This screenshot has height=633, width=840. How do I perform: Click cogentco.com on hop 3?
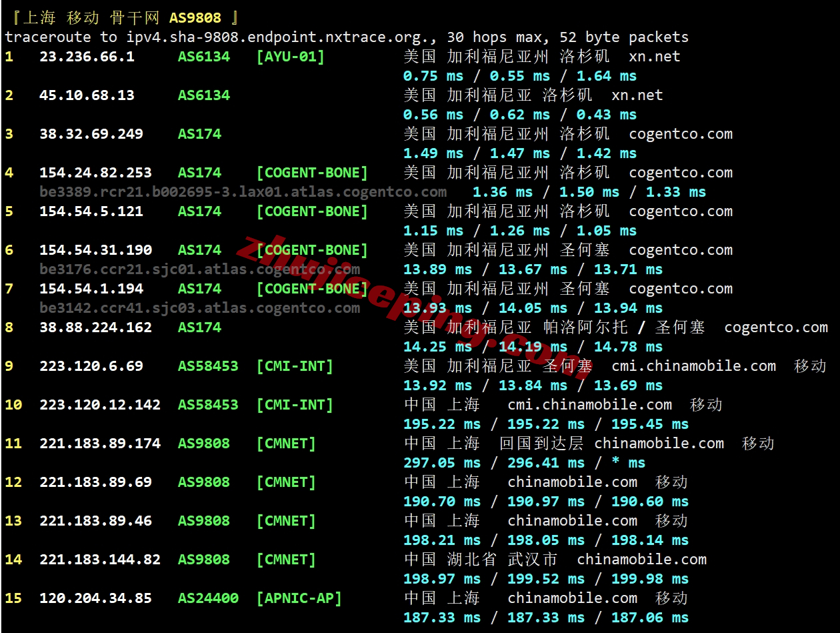pos(681,133)
